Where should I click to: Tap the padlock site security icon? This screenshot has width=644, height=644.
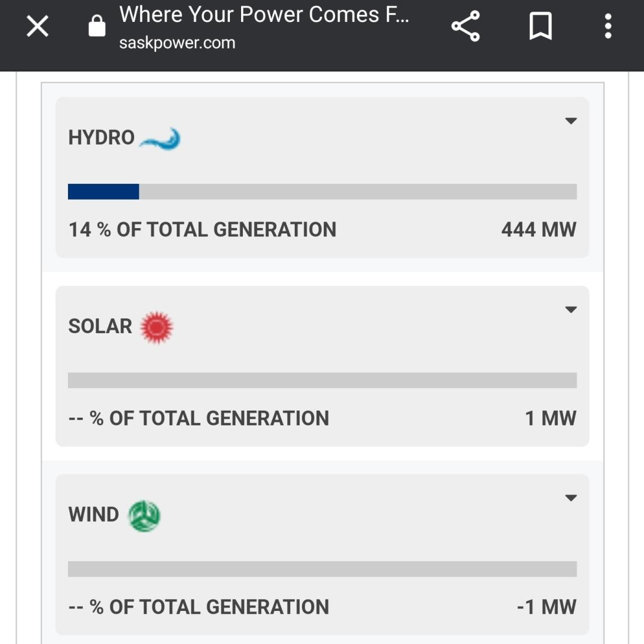(96, 27)
